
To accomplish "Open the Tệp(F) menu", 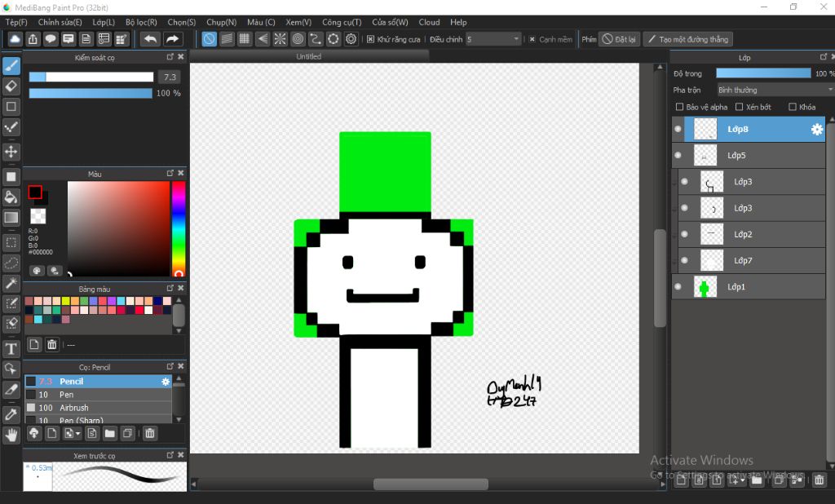I will tap(16, 22).
